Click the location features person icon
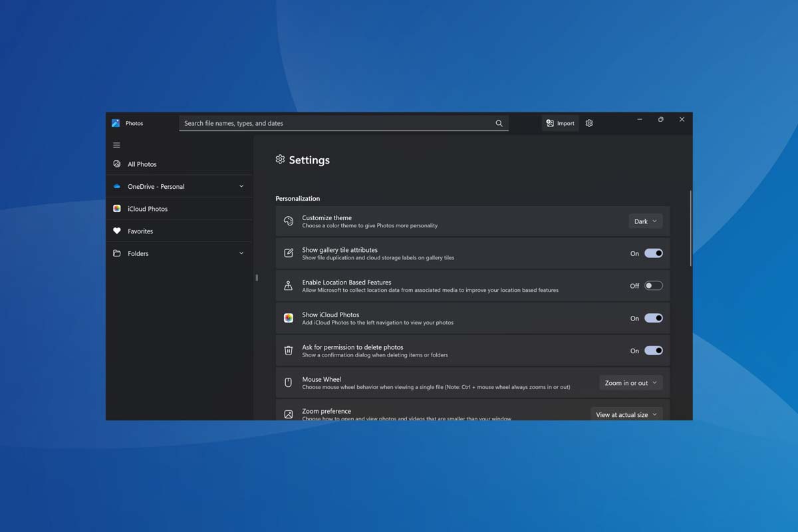 (x=288, y=285)
